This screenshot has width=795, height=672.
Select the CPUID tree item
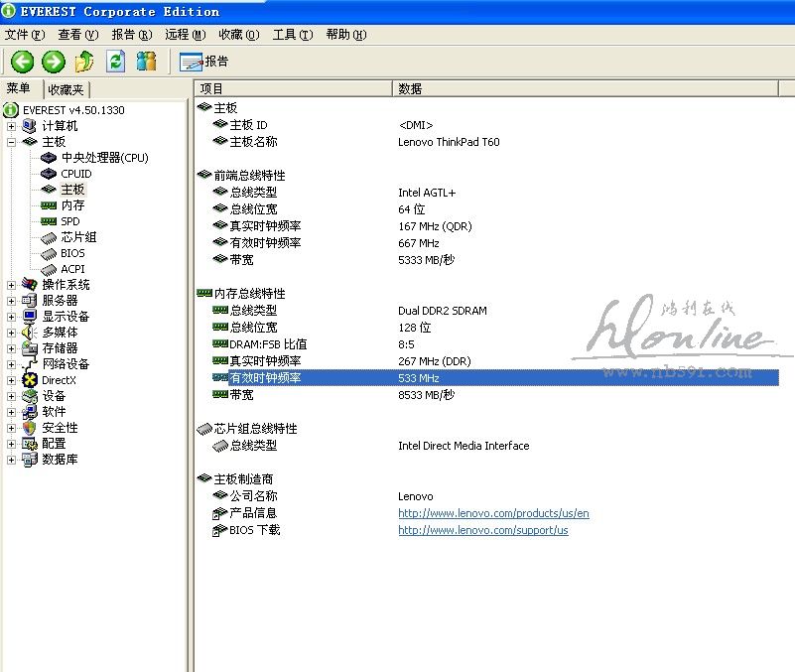(75, 174)
